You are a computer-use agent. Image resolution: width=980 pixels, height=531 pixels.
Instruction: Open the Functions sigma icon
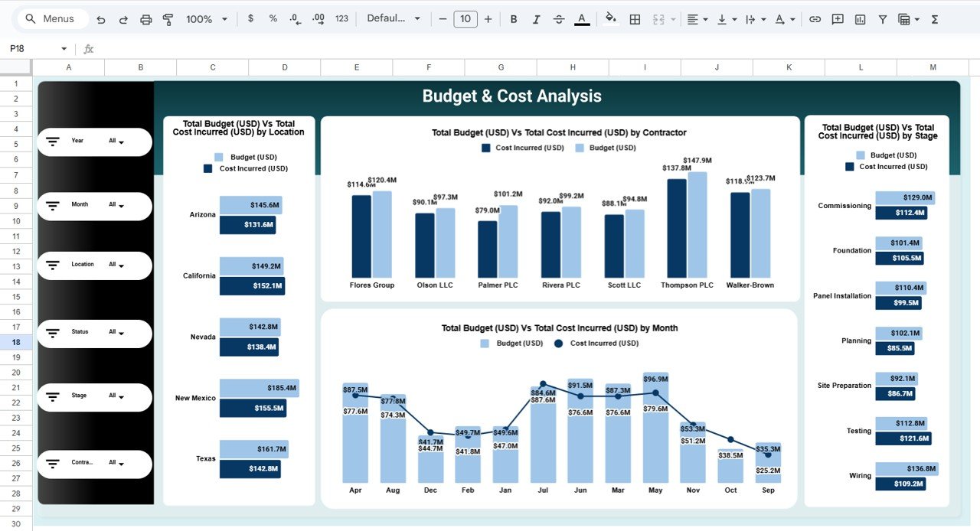pos(935,18)
